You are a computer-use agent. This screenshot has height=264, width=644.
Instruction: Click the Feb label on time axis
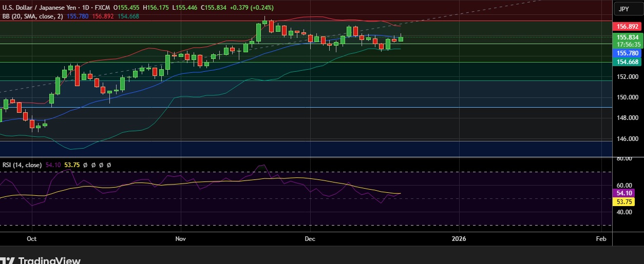click(601, 239)
